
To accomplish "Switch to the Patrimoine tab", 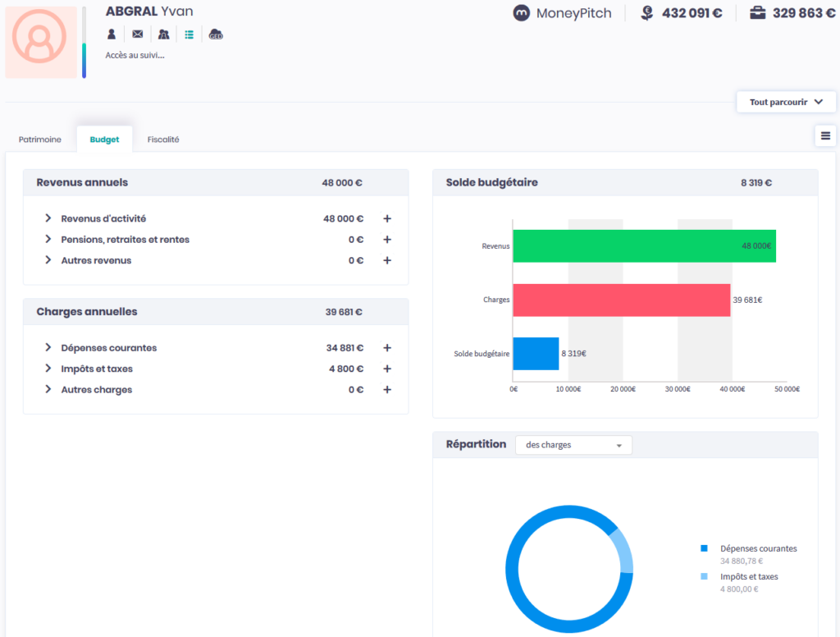I will coord(40,140).
